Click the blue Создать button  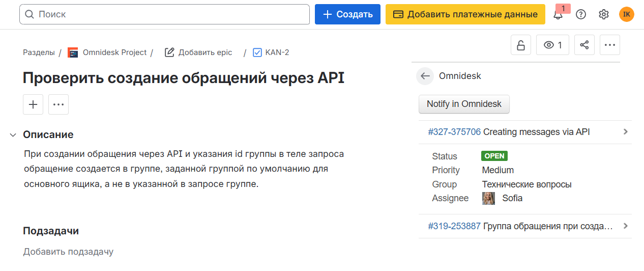[x=347, y=14]
